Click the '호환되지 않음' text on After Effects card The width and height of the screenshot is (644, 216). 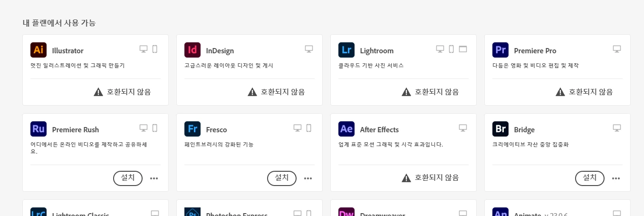[x=437, y=178]
